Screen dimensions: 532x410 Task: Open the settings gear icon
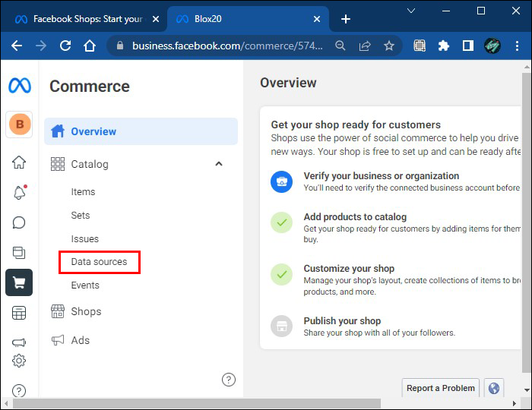coord(19,361)
